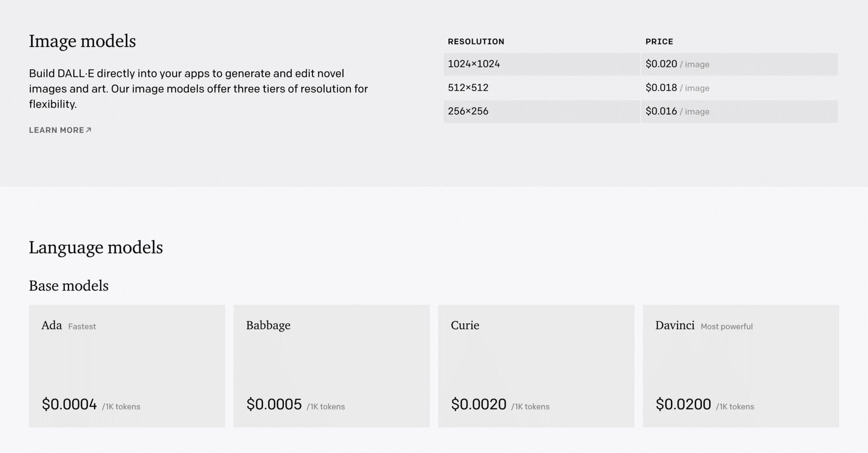Image resolution: width=868 pixels, height=453 pixels.
Task: Click the Babbage model name
Action: [x=268, y=325]
